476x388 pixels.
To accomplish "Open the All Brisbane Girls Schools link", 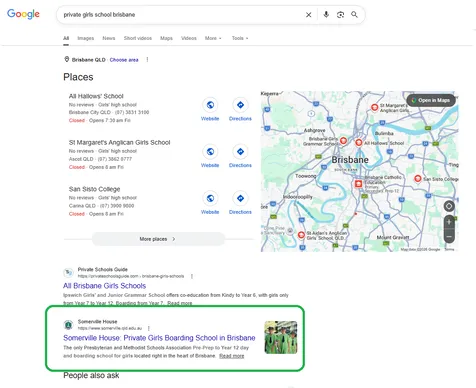I will [x=104, y=286].
